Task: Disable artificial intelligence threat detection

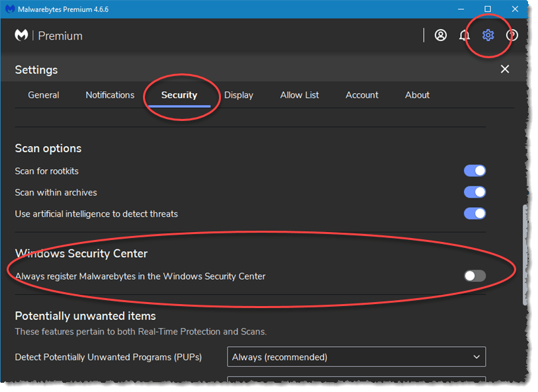Action: 474,213
